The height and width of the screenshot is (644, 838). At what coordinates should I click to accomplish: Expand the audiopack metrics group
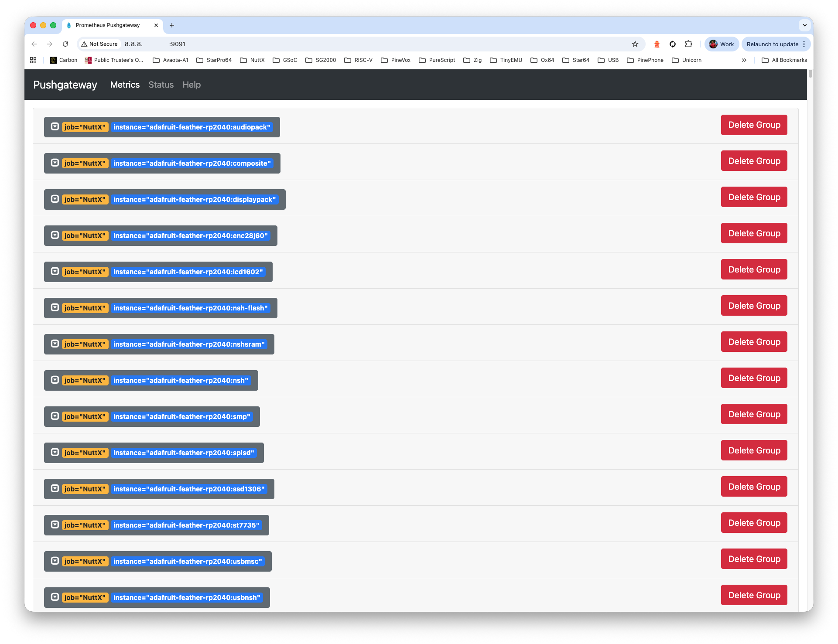[55, 126]
